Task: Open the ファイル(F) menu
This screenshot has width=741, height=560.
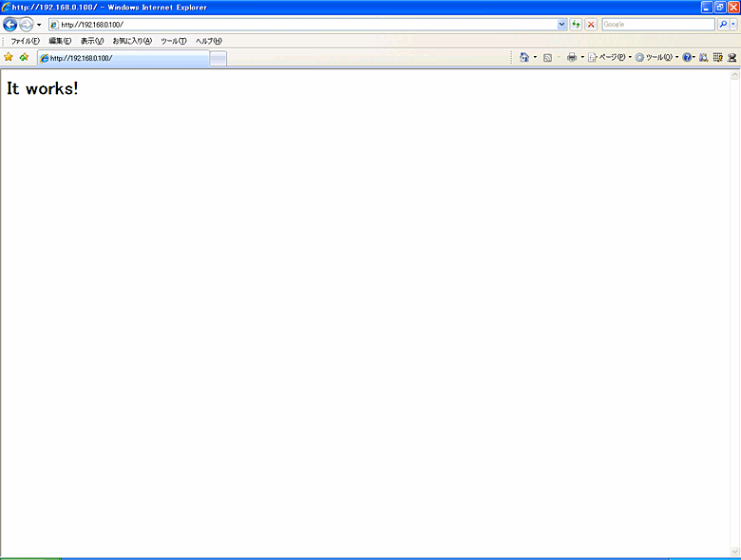Action: [25, 41]
